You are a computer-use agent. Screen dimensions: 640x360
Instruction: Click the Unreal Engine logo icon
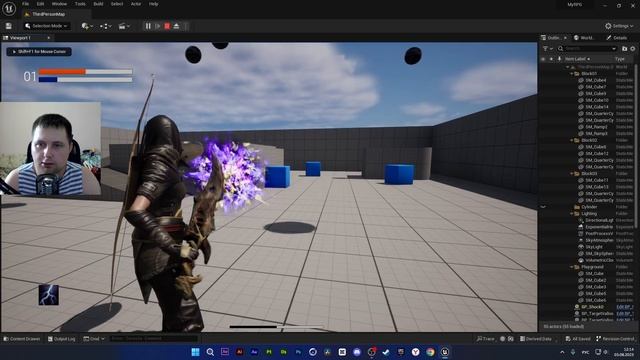[9, 8]
